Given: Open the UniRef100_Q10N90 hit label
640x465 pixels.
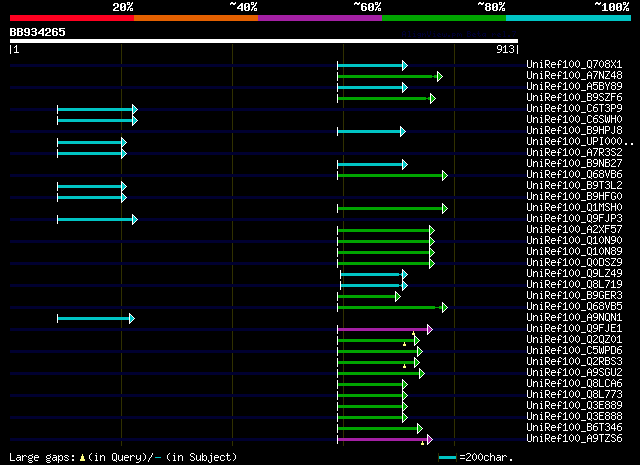Looking at the screenshot, I should click(x=574, y=240).
